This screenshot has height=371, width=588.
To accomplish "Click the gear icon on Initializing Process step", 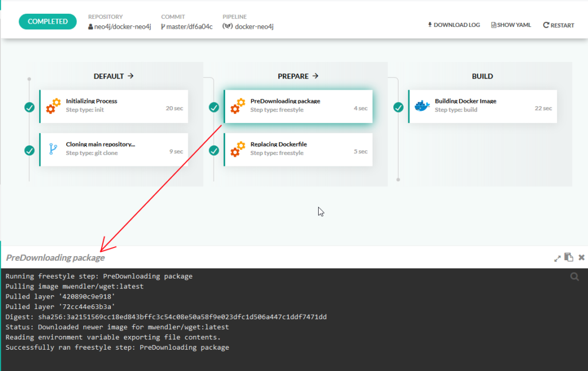I will coord(53,105).
